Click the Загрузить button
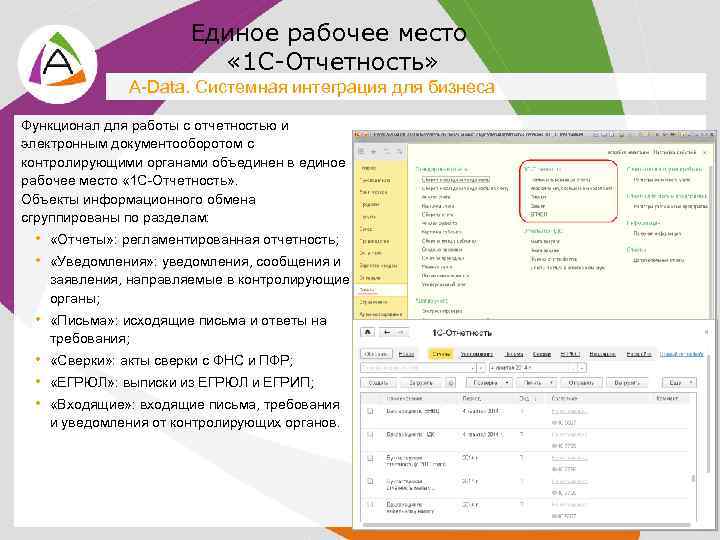This screenshot has width=720, height=540. [421, 382]
